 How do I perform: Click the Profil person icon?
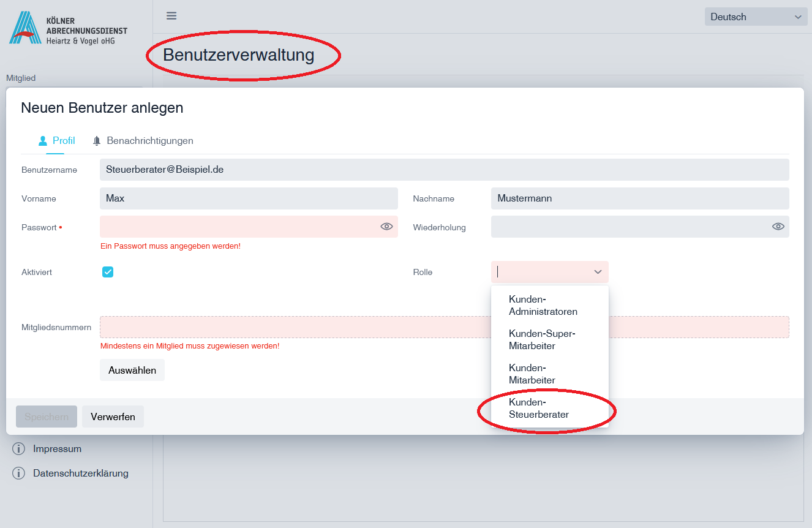(x=43, y=141)
